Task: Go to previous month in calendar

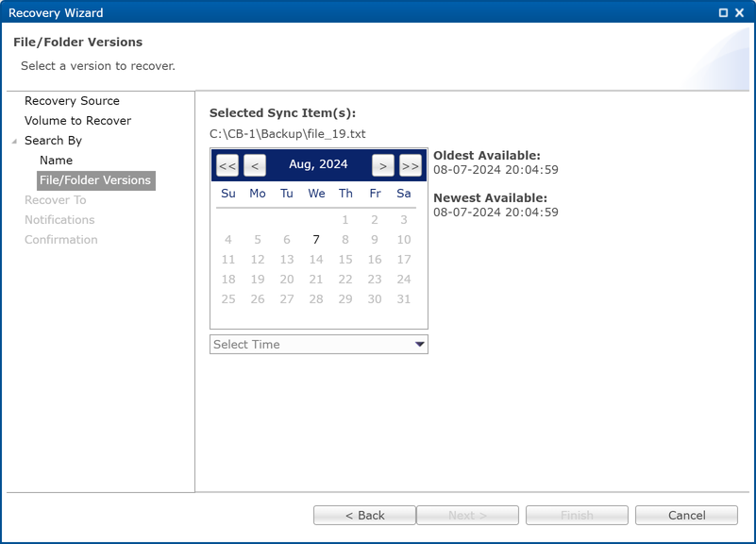Action: [255, 165]
